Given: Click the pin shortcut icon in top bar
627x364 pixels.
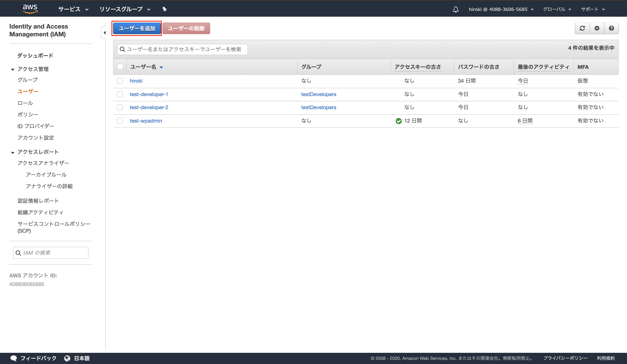Looking at the screenshot, I should coord(164,9).
